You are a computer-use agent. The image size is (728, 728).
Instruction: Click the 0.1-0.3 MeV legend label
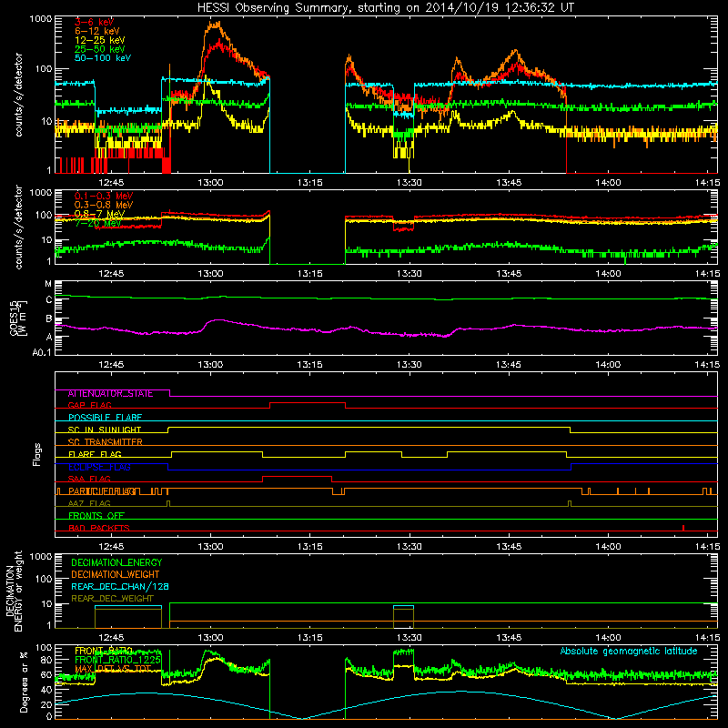tap(104, 196)
